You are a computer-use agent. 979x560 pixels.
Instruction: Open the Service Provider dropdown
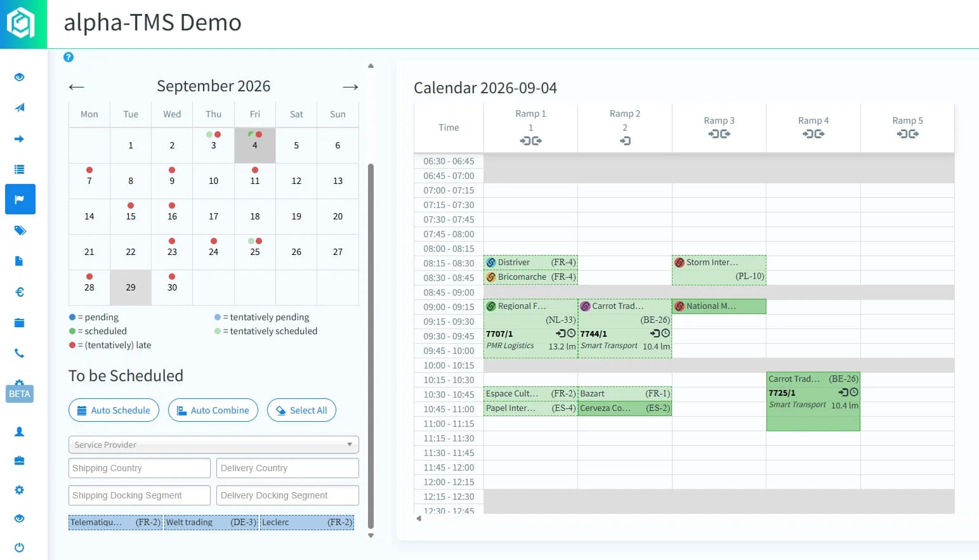214,445
